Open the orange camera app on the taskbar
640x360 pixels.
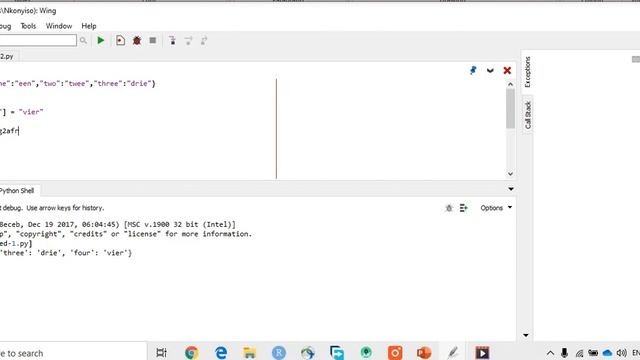pyautogui.click(x=395, y=353)
